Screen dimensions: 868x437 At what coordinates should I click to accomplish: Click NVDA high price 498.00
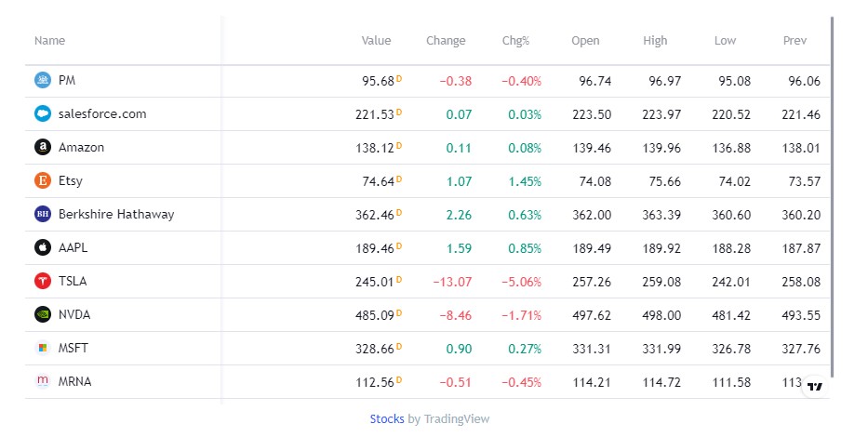[x=661, y=315]
